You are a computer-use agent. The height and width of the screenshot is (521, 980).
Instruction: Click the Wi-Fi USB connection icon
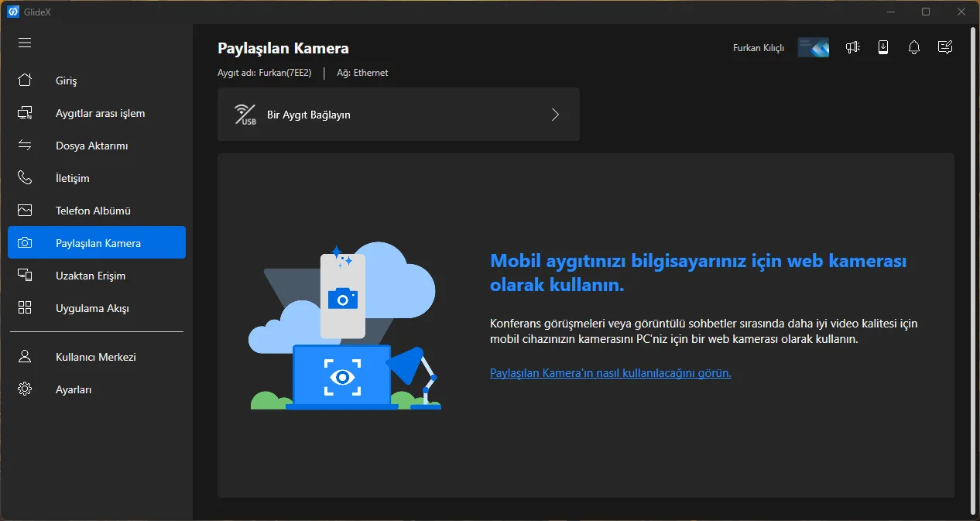coord(245,115)
